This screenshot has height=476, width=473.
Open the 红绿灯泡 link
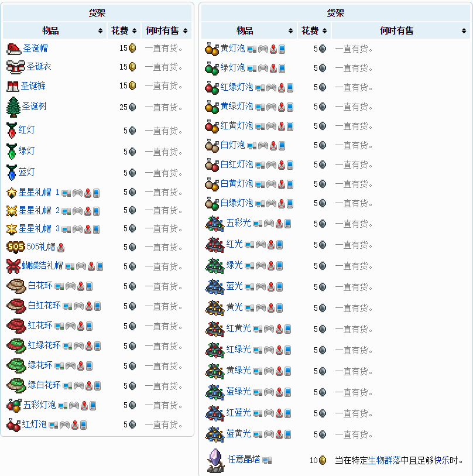pos(237,87)
